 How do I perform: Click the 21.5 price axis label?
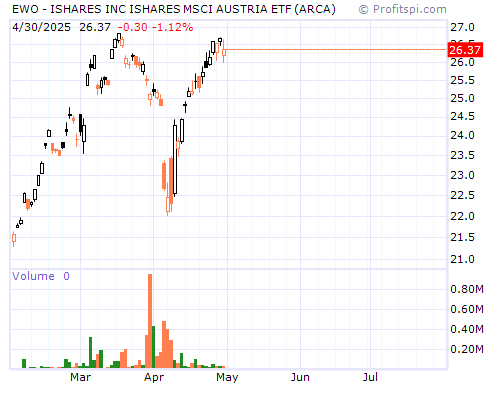462,237
